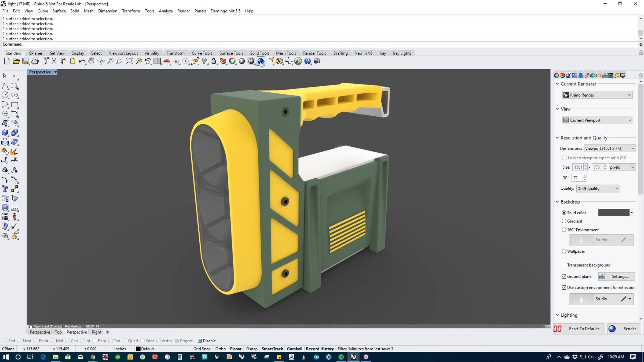The image size is (644, 362).
Task: Click the Print icon
Action: tap(35, 61)
